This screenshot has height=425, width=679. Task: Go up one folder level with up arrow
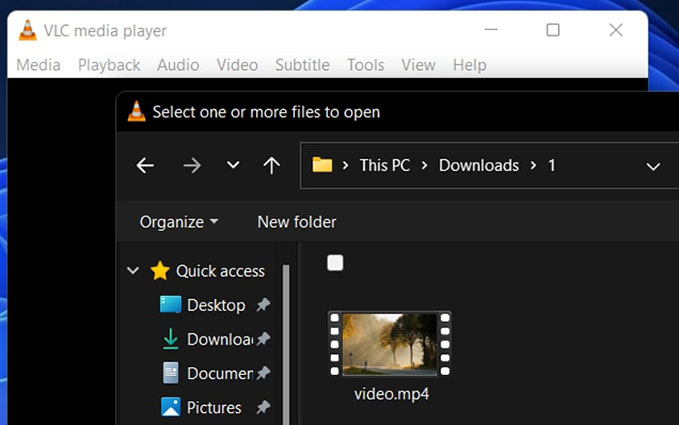[272, 165]
